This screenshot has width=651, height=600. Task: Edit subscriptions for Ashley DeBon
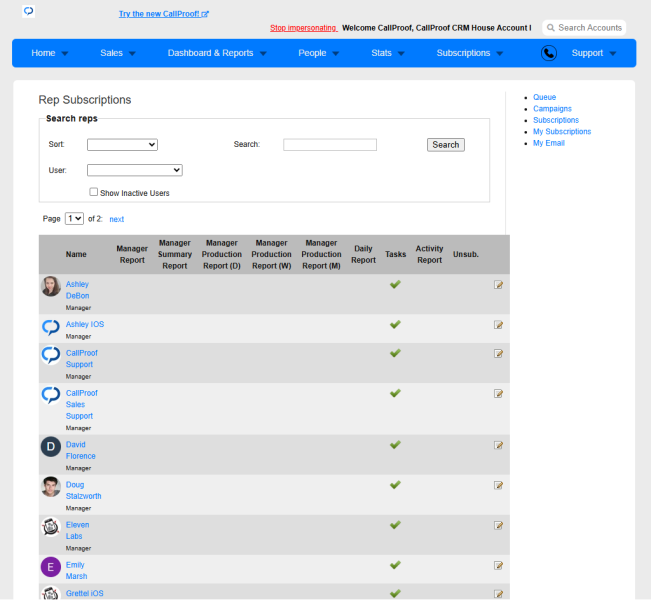coord(498,285)
